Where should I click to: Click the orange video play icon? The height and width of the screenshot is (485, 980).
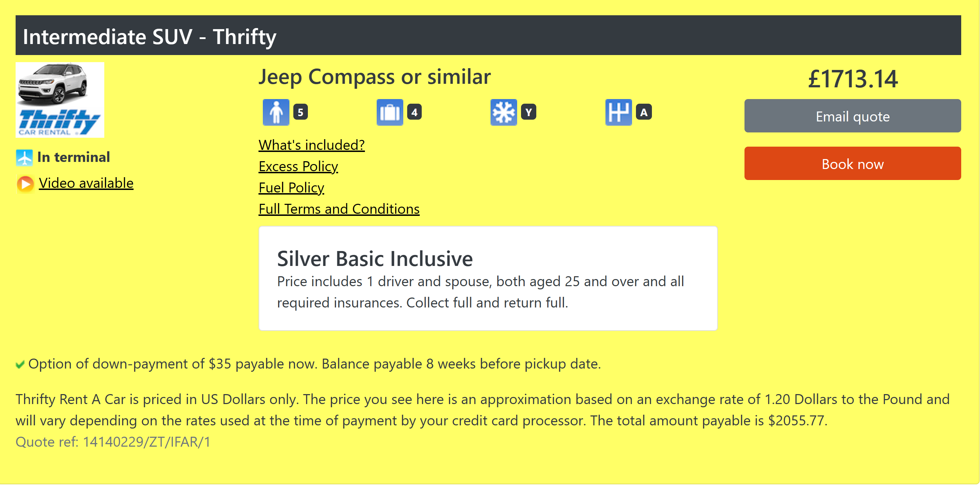26,184
